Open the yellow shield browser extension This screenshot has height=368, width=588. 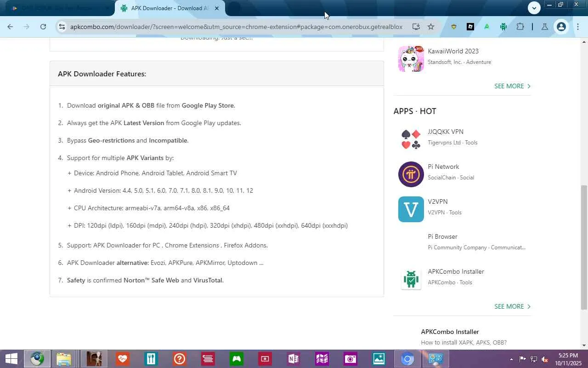[453, 27]
